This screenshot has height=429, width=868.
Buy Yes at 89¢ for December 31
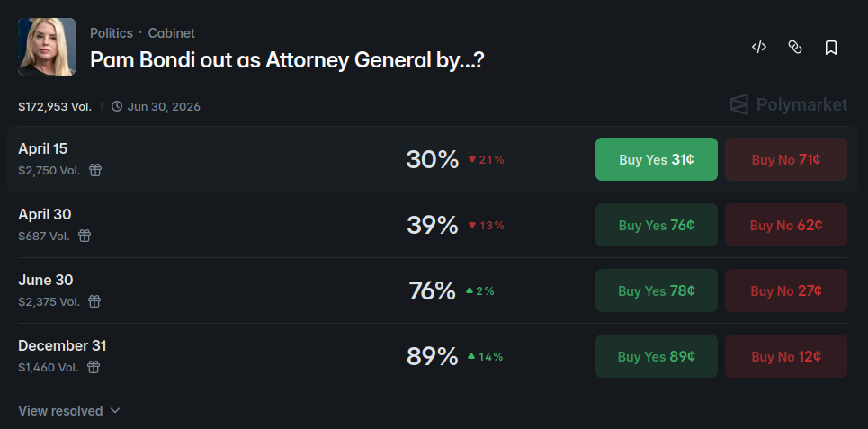656,356
